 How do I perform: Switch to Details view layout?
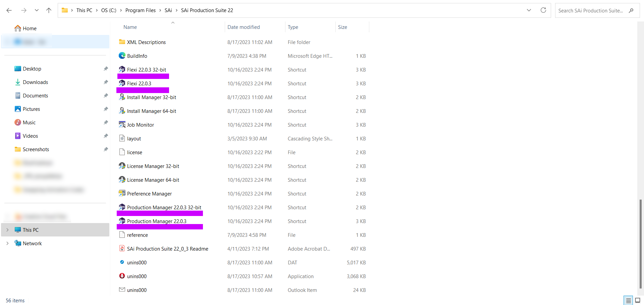point(629,300)
